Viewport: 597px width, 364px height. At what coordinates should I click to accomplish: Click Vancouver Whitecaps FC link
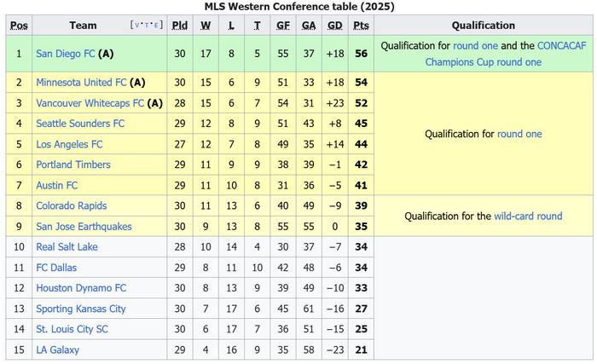(90, 103)
